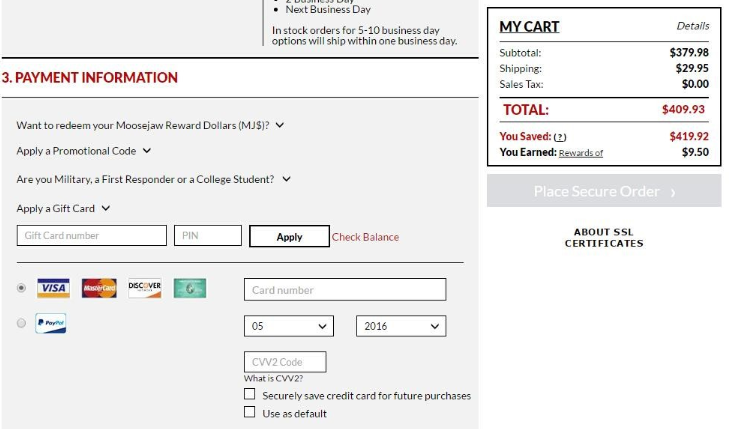The width and height of the screenshot is (729, 429).
Task: Check Securely save credit card for future purchases
Action: pos(250,394)
